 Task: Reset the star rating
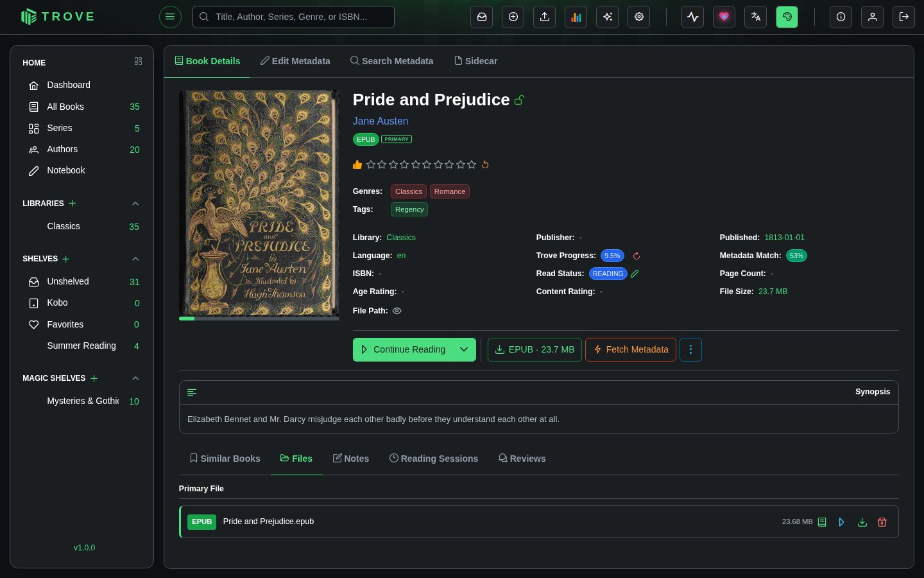[x=485, y=164]
